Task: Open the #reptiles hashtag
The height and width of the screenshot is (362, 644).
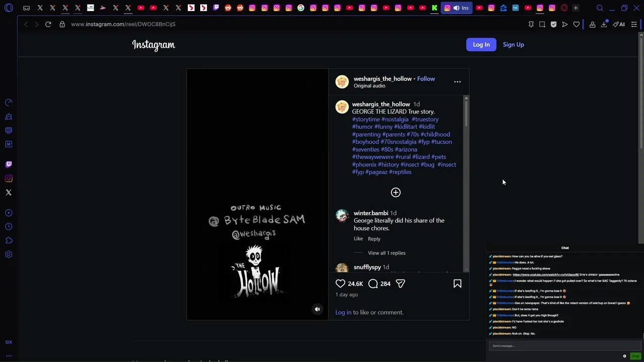Action: pyautogui.click(x=400, y=172)
